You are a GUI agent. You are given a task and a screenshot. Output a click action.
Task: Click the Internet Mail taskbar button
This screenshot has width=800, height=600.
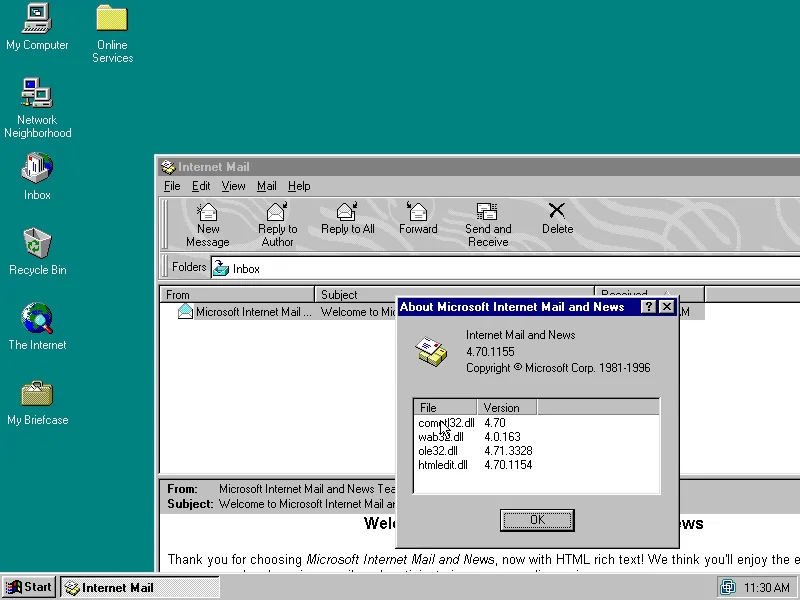click(140, 587)
